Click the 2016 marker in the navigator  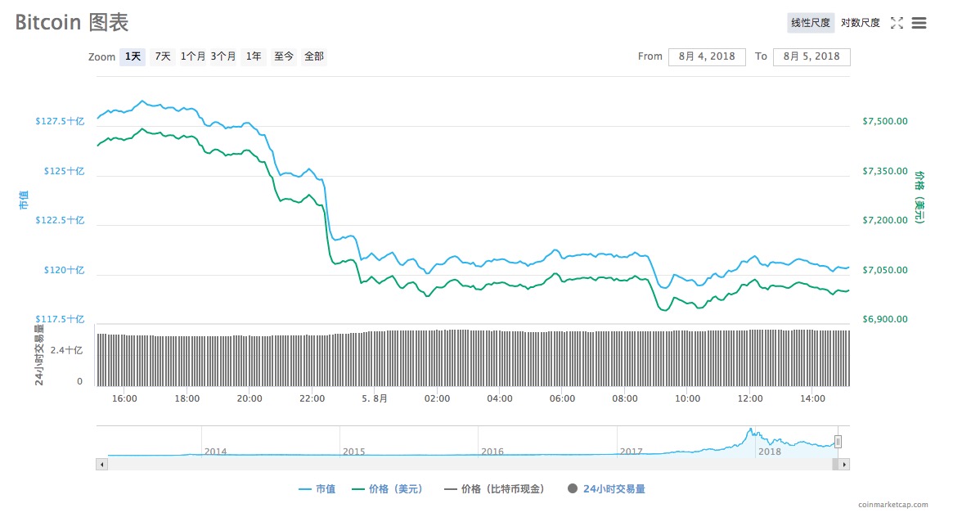coord(492,452)
